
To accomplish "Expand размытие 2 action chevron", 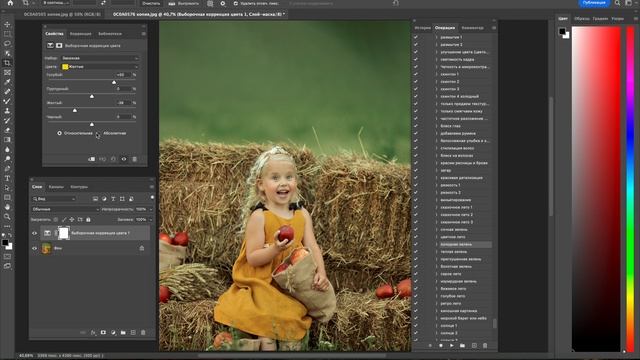I will 436,44.
